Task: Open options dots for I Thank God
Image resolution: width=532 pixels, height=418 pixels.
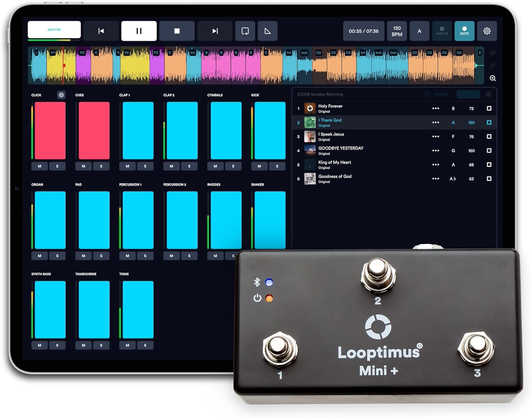Action: 436,122
